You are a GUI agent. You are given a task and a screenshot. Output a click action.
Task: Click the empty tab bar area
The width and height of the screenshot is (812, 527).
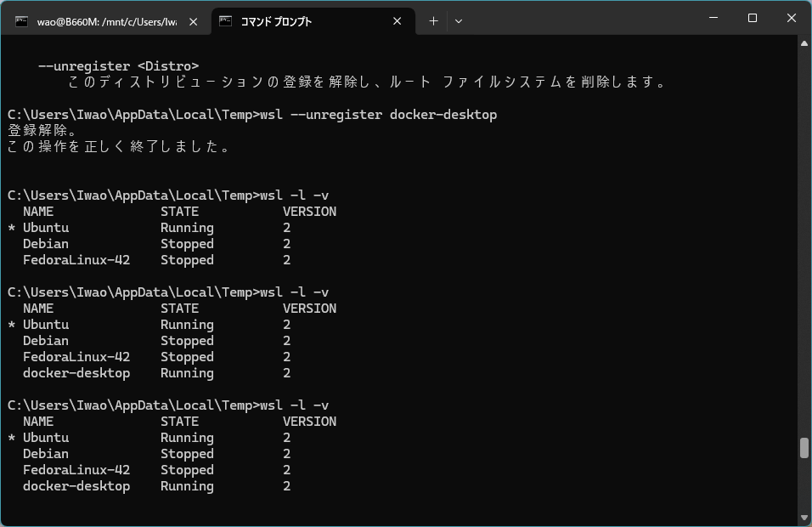pos(580,20)
